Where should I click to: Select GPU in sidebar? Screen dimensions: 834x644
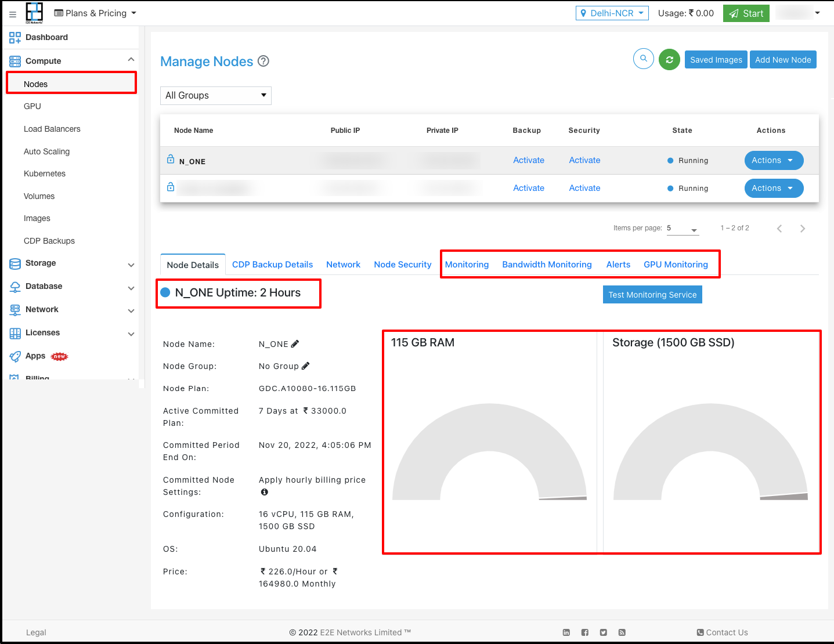point(33,106)
